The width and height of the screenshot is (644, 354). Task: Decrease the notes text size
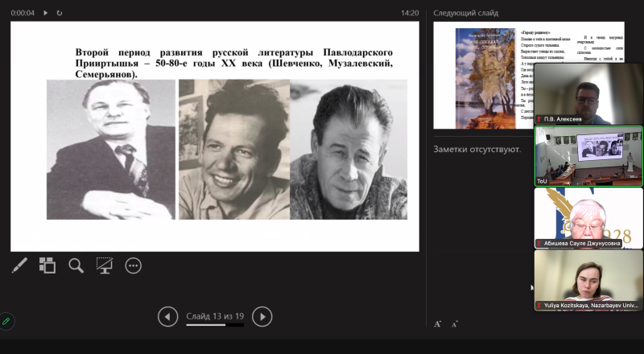click(x=455, y=323)
